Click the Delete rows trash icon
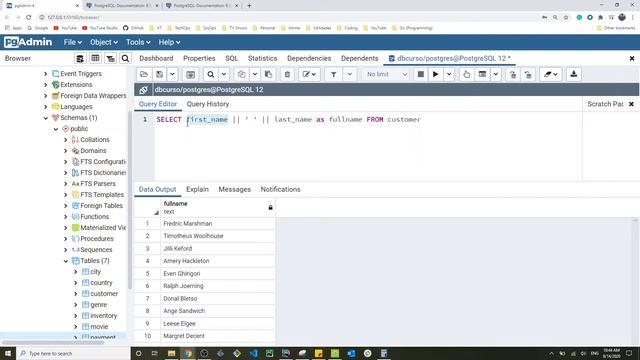Viewport: 640px width, 360px height. 287,74
